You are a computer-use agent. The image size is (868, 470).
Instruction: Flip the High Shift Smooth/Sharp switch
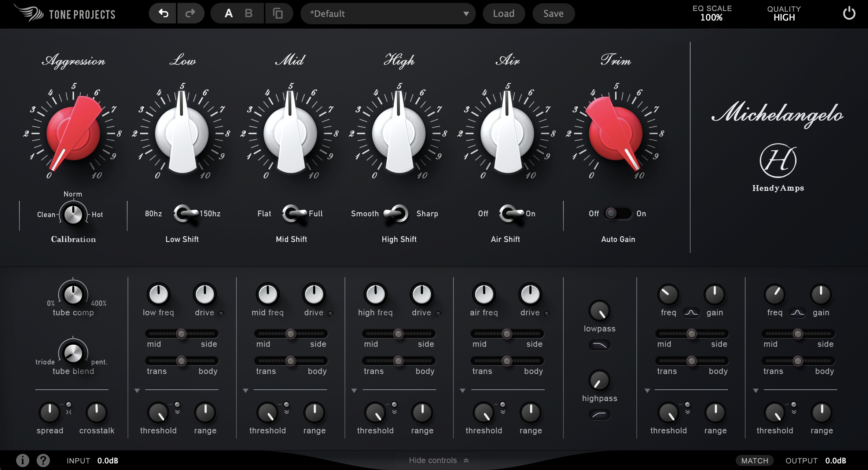pyautogui.click(x=396, y=213)
